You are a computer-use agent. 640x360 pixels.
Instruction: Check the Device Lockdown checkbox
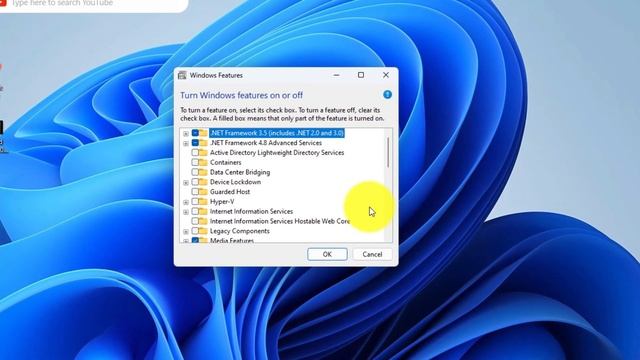tap(195, 182)
